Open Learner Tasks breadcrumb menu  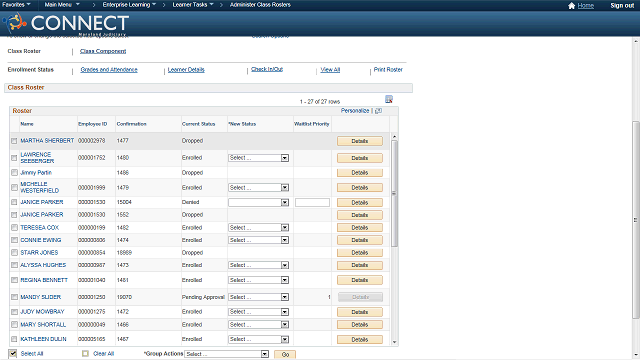(x=193, y=5)
